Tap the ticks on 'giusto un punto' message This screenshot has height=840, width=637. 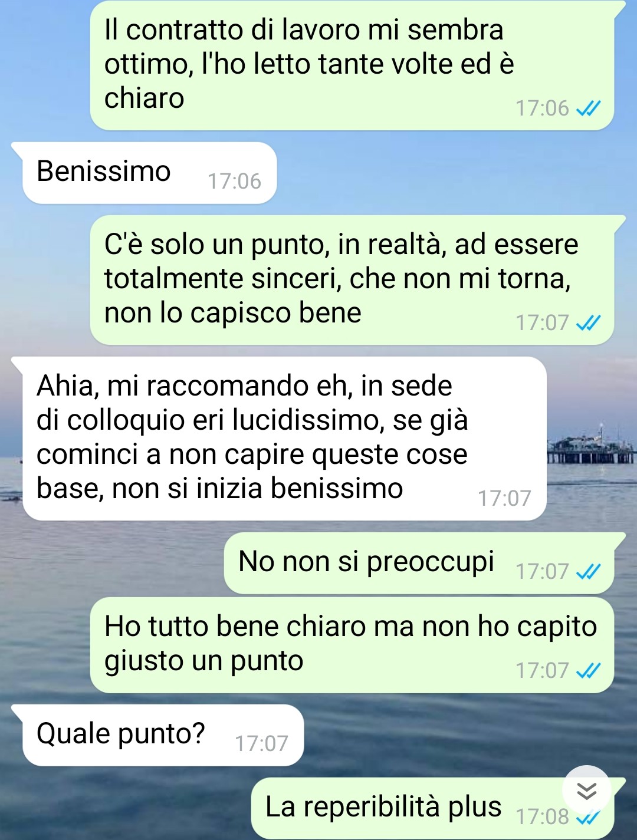[588, 671]
